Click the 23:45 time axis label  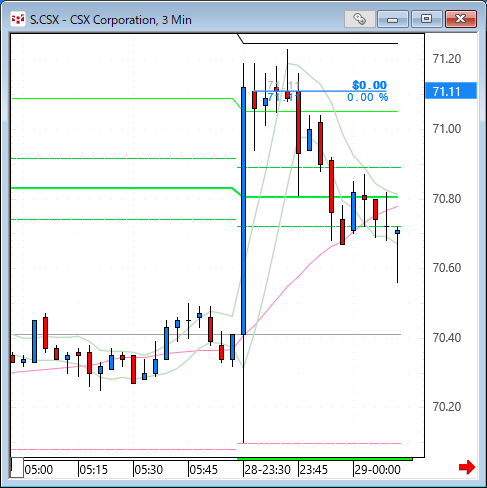[314, 470]
